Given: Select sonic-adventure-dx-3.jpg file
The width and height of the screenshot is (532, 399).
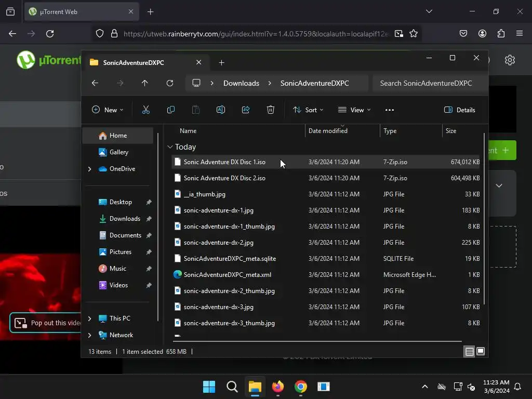Looking at the screenshot, I should pyautogui.click(x=326, y=307).
